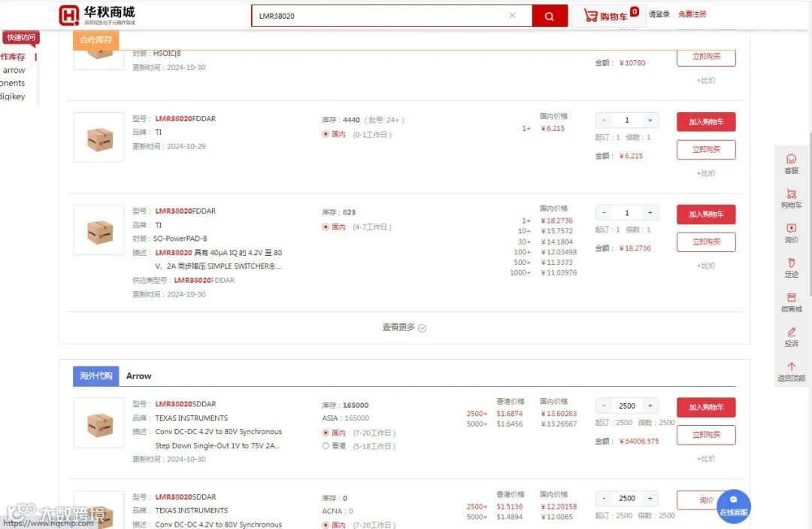The image size is (812, 529).
Task: Open LMR38020FDDAR model link with stock 823
Action: tap(186, 211)
